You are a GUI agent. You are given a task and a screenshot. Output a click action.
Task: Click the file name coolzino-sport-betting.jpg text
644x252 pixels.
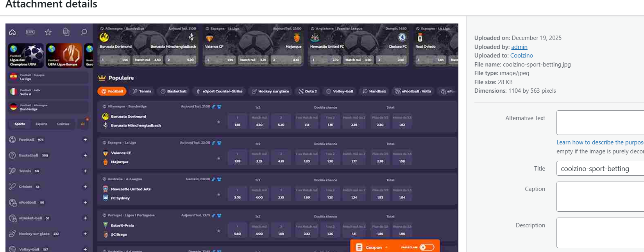pyautogui.click(x=537, y=65)
